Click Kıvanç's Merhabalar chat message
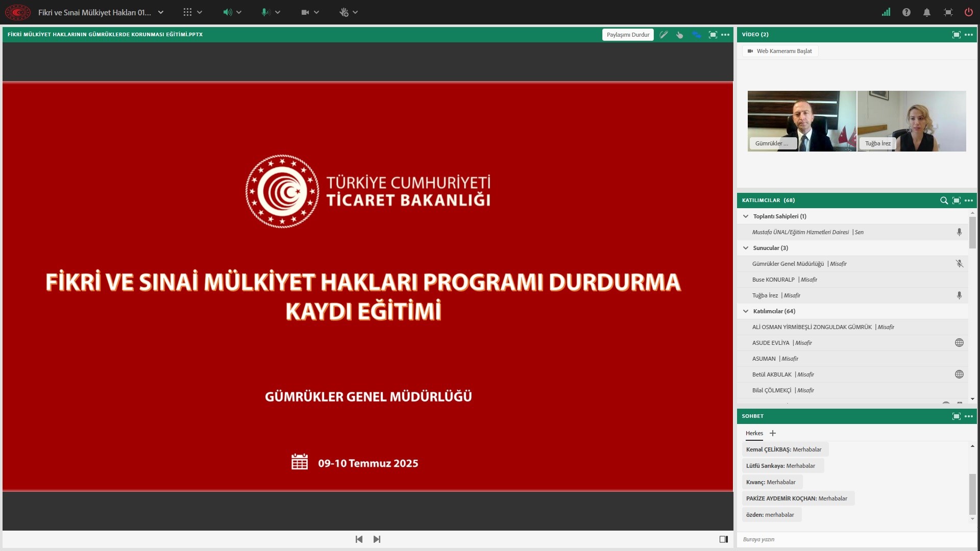 [x=772, y=482]
